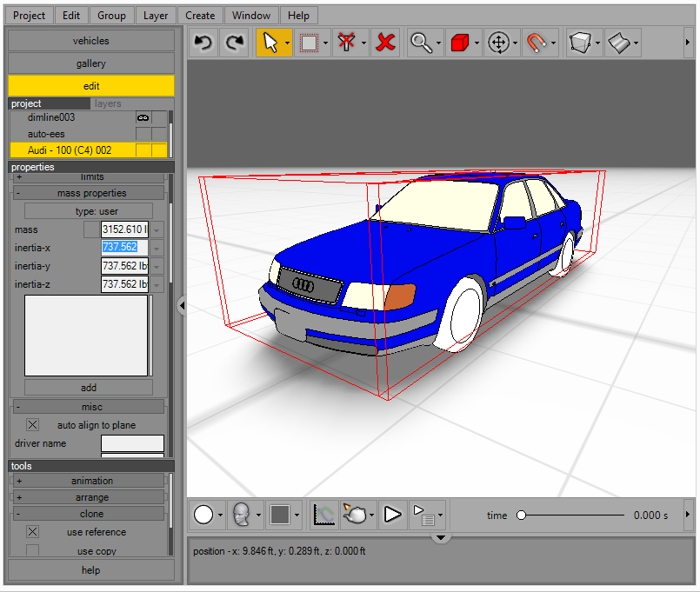Viewport: 700px width, 592px height.
Task: Click the graph axes curve icon
Action: pos(323,515)
